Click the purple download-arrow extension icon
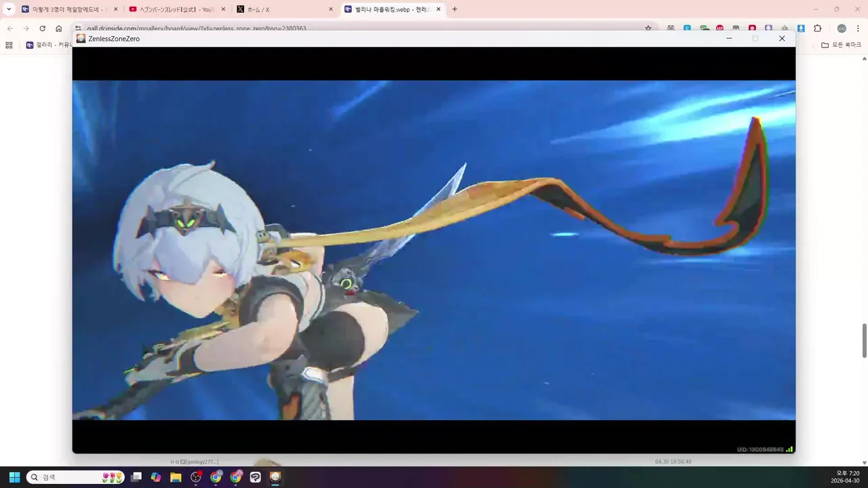 coord(768,28)
